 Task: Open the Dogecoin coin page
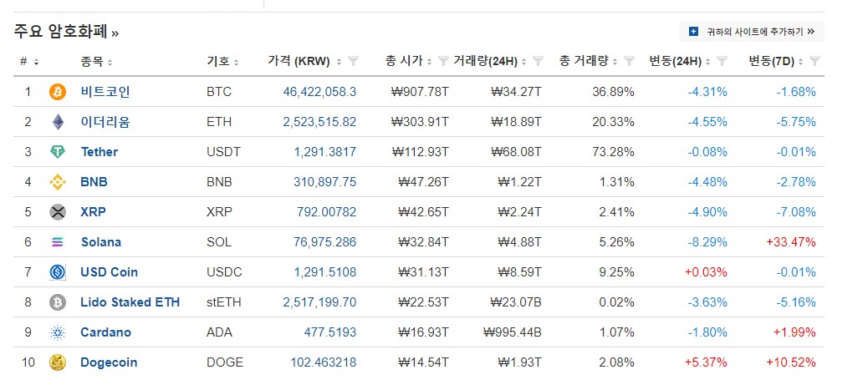[x=109, y=362]
